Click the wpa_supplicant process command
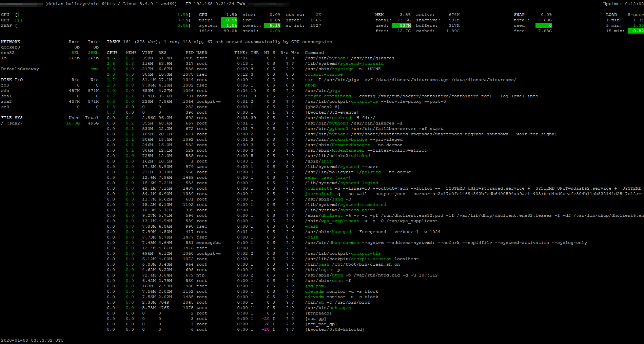This screenshot has height=344, width=644. pyautogui.click(x=371, y=221)
